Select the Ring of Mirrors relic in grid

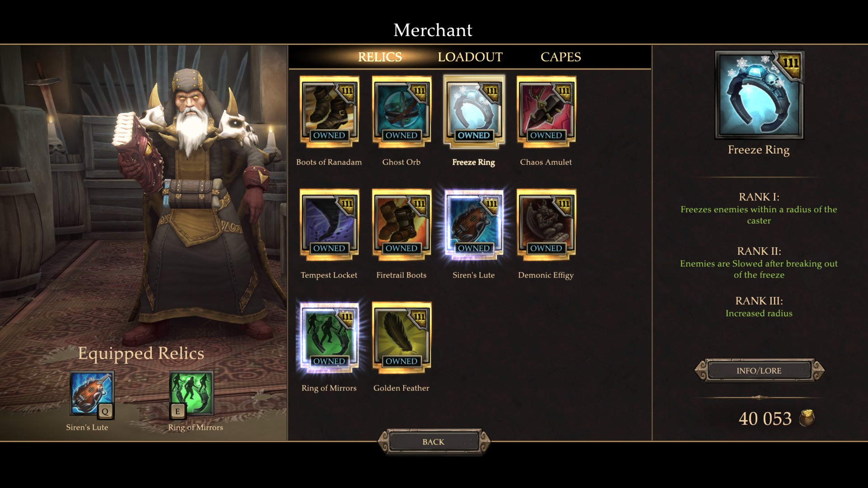point(329,338)
